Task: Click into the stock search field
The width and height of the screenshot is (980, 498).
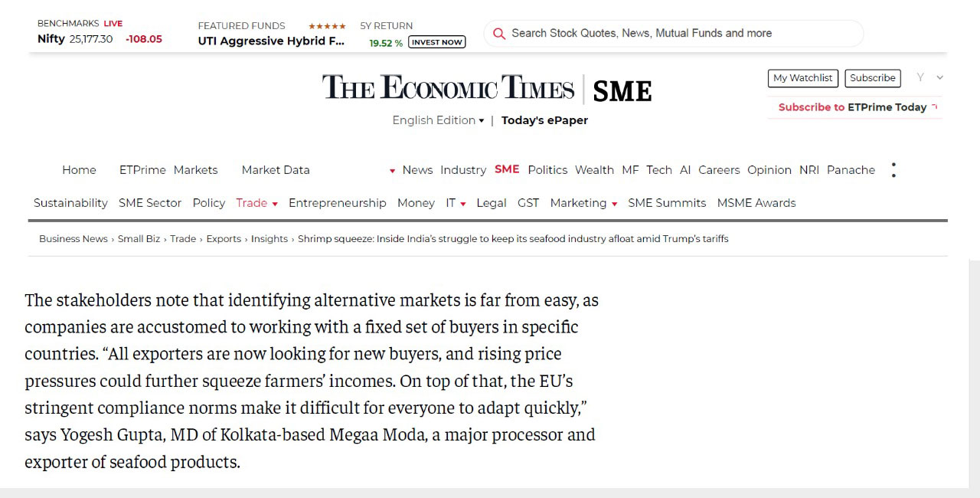Action: [x=674, y=34]
